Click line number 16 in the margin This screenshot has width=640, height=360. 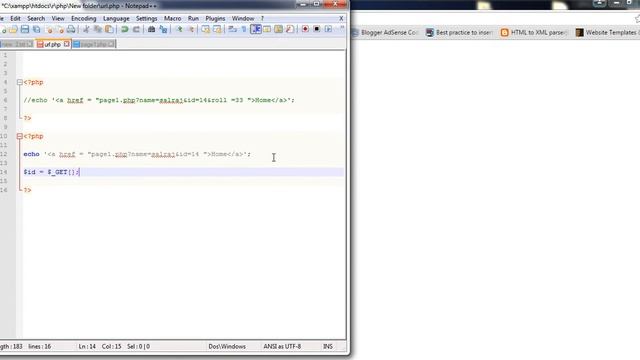(4, 190)
